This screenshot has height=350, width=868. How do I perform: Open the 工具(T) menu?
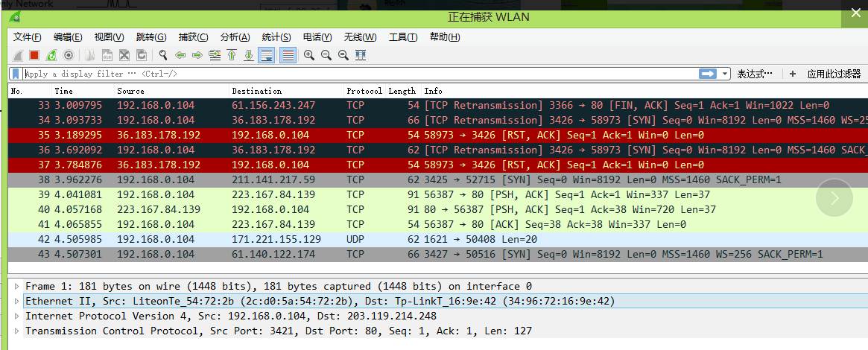click(403, 37)
